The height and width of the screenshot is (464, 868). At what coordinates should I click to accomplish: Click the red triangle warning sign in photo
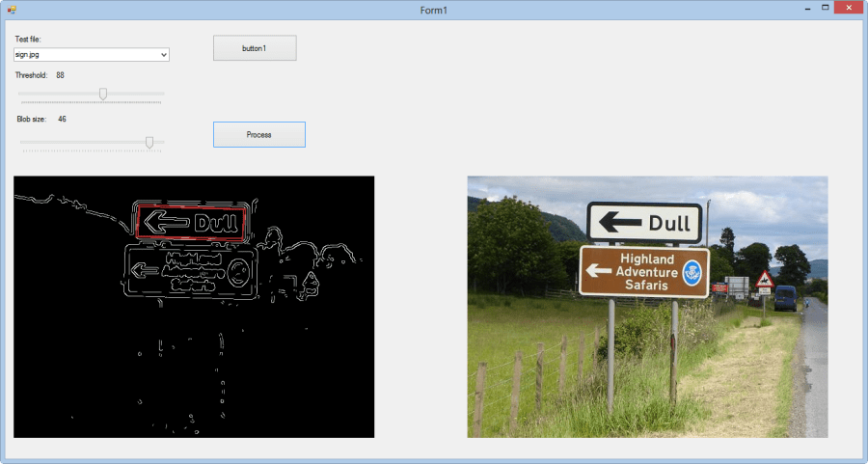click(765, 280)
